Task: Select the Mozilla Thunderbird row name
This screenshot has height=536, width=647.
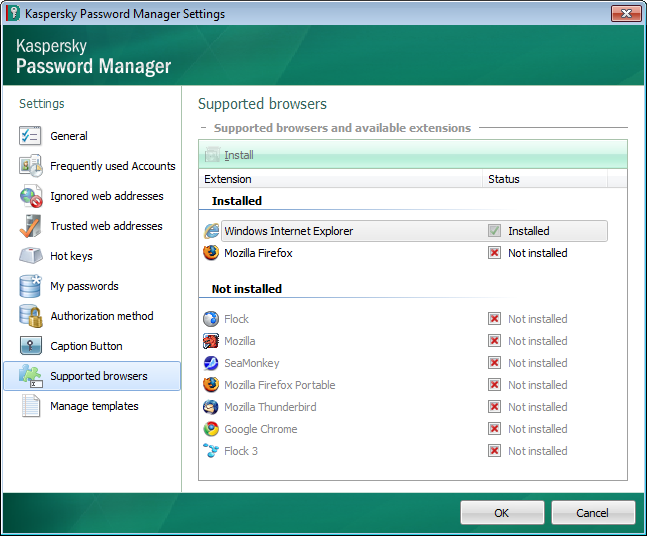Action: tap(270, 407)
